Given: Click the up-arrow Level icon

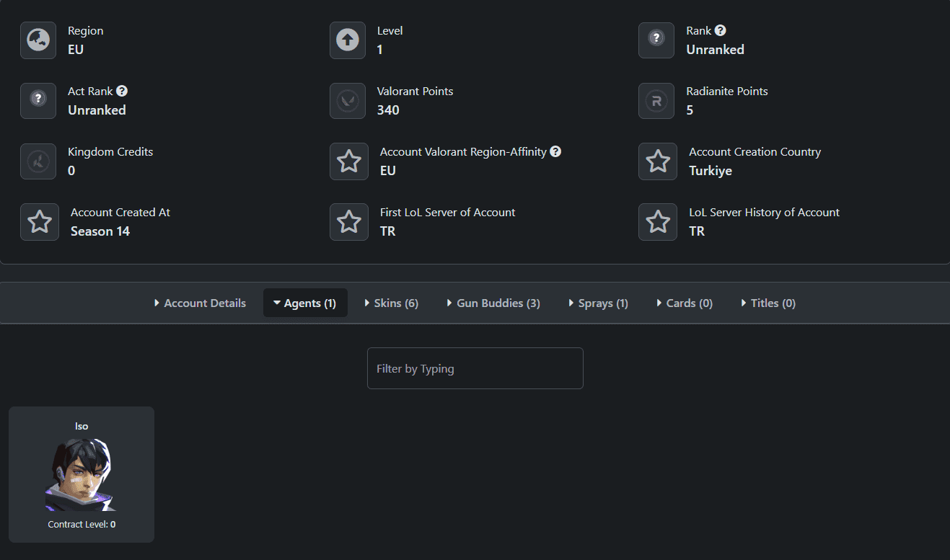Looking at the screenshot, I should pos(348,40).
